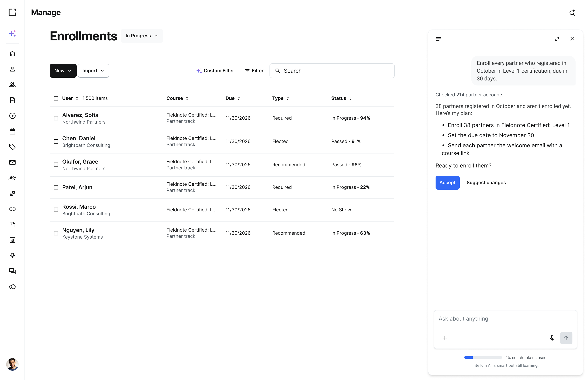Check the box for Okafor, Grace
Screen dimensions: 588x380
tap(56, 165)
